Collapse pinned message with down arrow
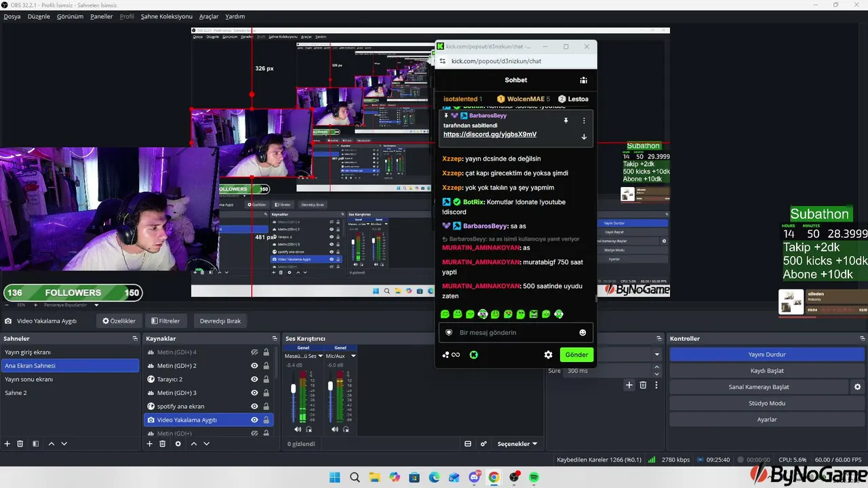 click(x=584, y=137)
